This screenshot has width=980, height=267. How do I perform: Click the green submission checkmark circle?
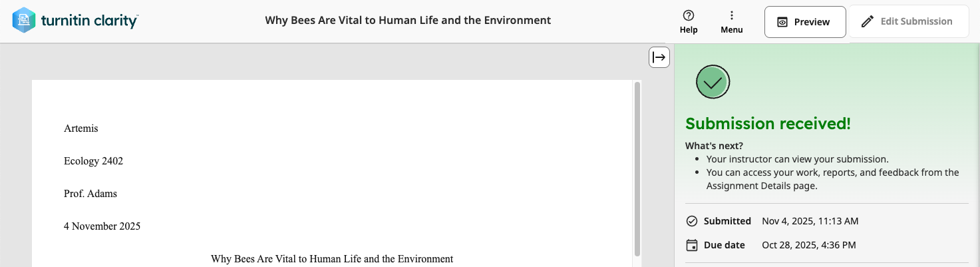(713, 82)
